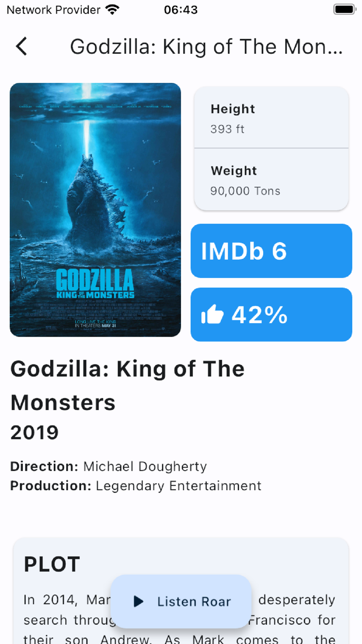This screenshot has width=362, height=644.
Task: Tap the Height 393 ft stat card
Action: [x=271, y=118]
